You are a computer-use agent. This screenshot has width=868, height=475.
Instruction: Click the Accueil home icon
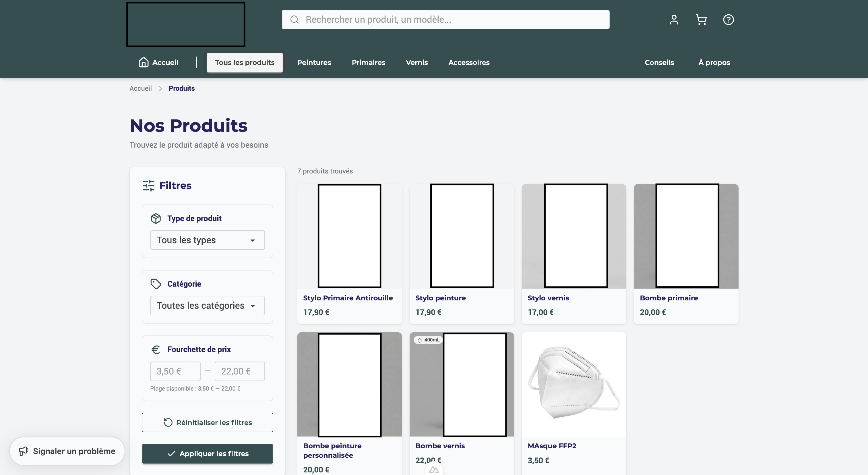click(x=144, y=62)
